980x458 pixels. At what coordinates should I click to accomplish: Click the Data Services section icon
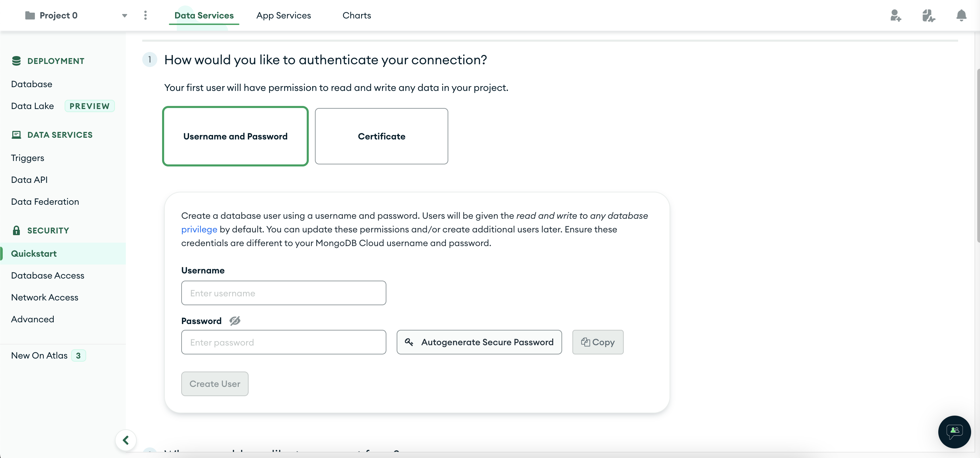(x=16, y=135)
